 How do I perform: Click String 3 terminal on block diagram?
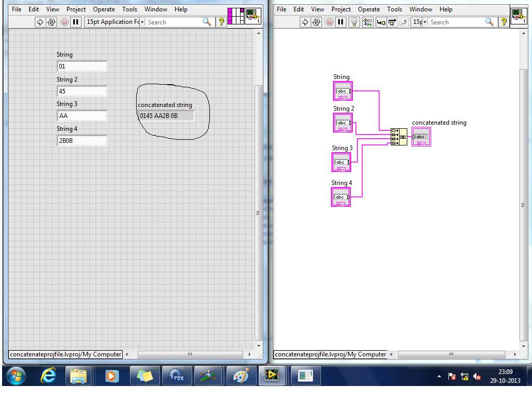pos(341,162)
